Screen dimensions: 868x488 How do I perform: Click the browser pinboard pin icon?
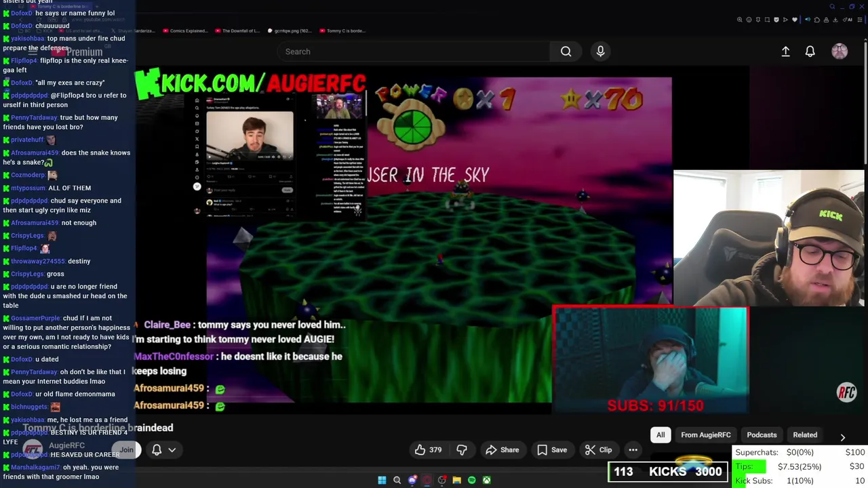click(x=758, y=20)
